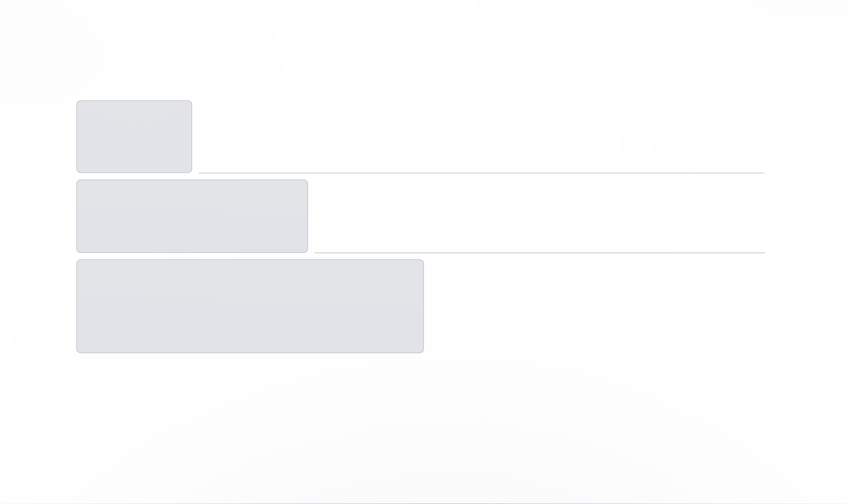Select the bottom gray skeleton card
848x504 pixels.
[250, 306]
